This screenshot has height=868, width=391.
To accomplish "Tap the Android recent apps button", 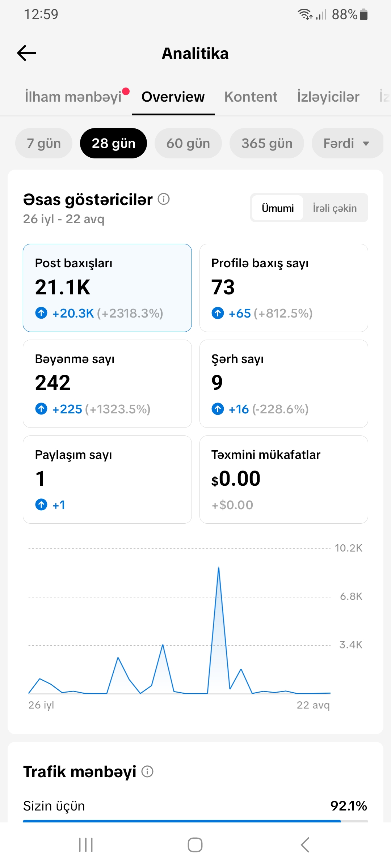I will 86,845.
